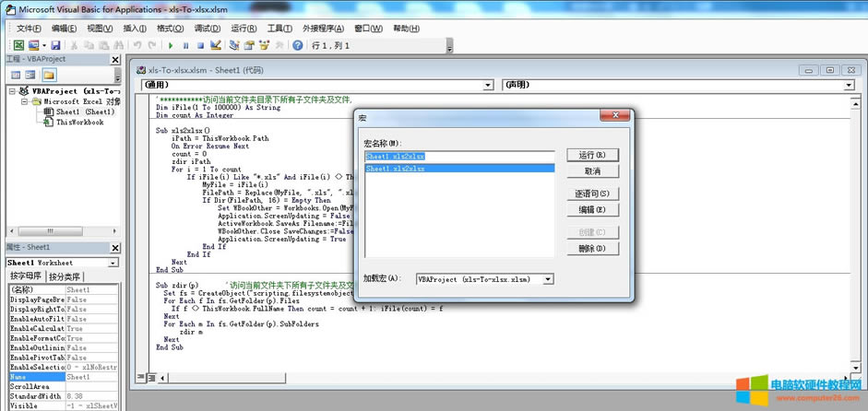Click the Cancel (取消) button in the macro dialog
This screenshot has width=868, height=411.
(591, 171)
